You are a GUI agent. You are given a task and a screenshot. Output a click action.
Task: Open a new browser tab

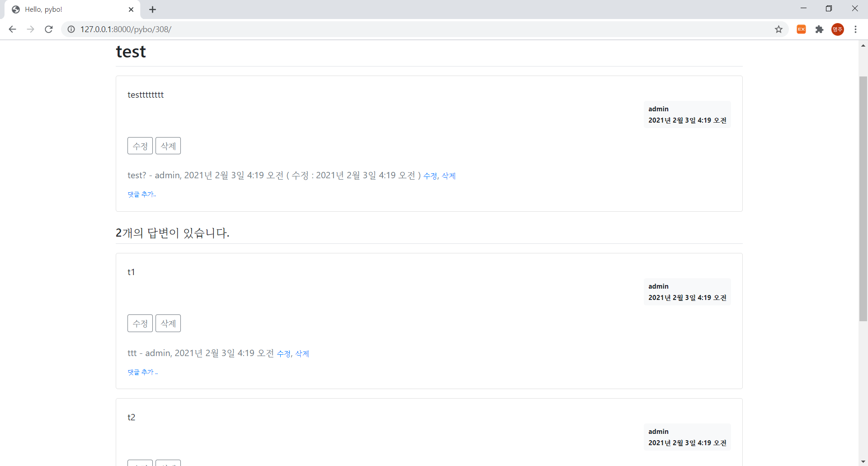pyautogui.click(x=152, y=9)
